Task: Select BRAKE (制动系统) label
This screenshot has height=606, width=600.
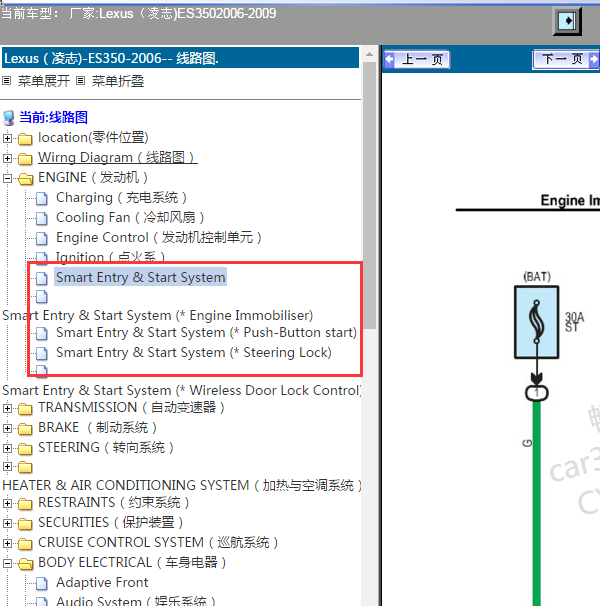Action: 97,428
